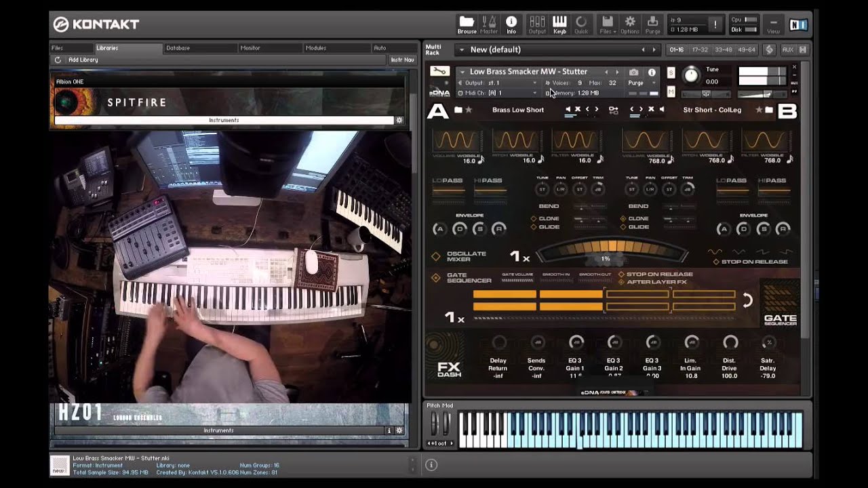Open instrument info circle icon
The height and width of the screenshot is (488, 868).
[x=652, y=72]
